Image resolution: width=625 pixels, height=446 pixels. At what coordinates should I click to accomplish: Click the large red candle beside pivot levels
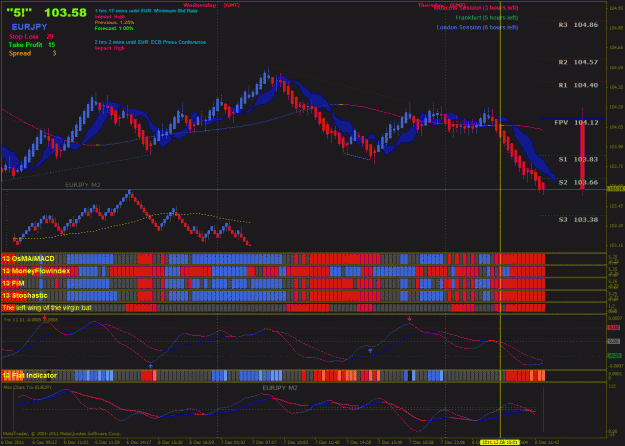582,155
